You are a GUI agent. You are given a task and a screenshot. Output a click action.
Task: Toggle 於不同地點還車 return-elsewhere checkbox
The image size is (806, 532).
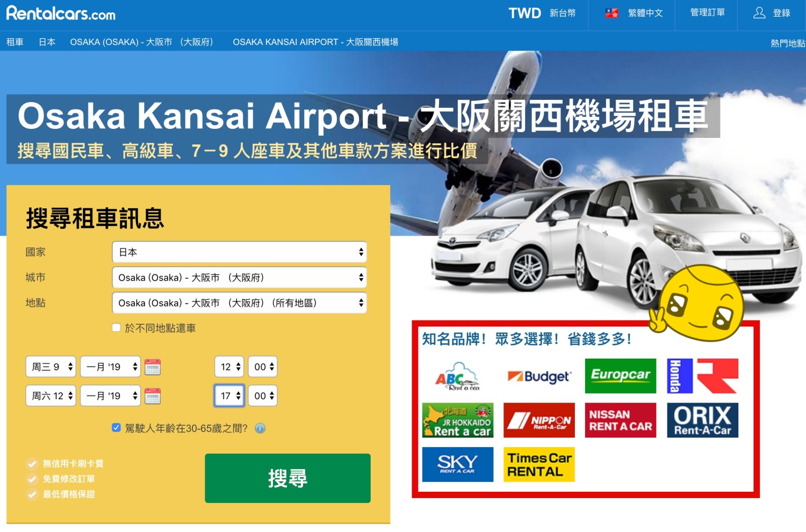pos(116,327)
